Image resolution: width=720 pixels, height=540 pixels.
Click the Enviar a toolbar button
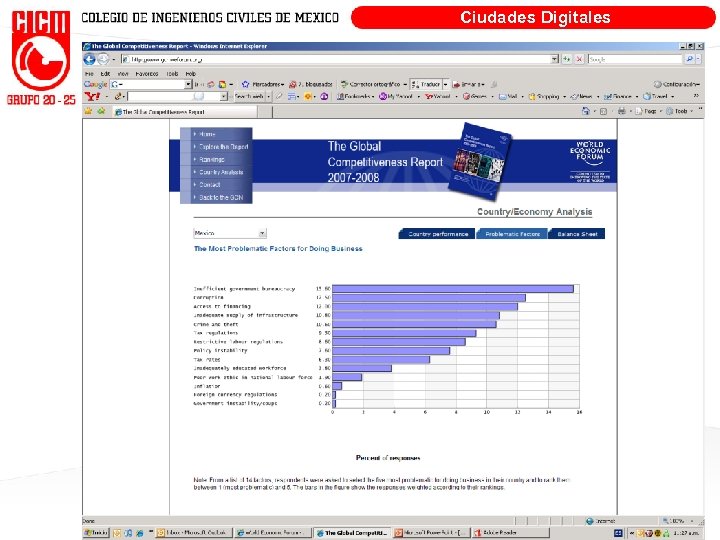[469, 84]
